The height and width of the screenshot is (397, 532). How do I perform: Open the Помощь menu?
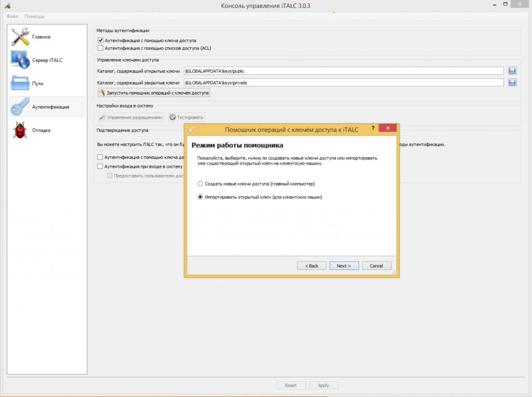pyautogui.click(x=34, y=16)
